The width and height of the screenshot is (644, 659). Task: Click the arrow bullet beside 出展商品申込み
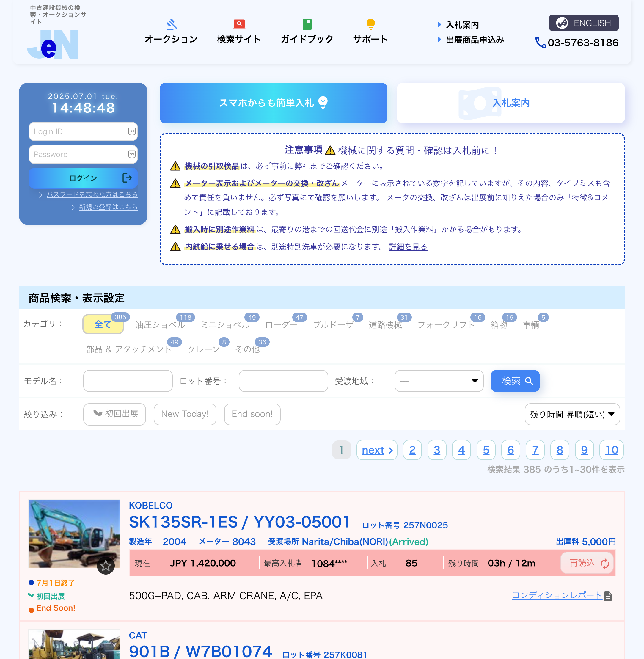[439, 40]
